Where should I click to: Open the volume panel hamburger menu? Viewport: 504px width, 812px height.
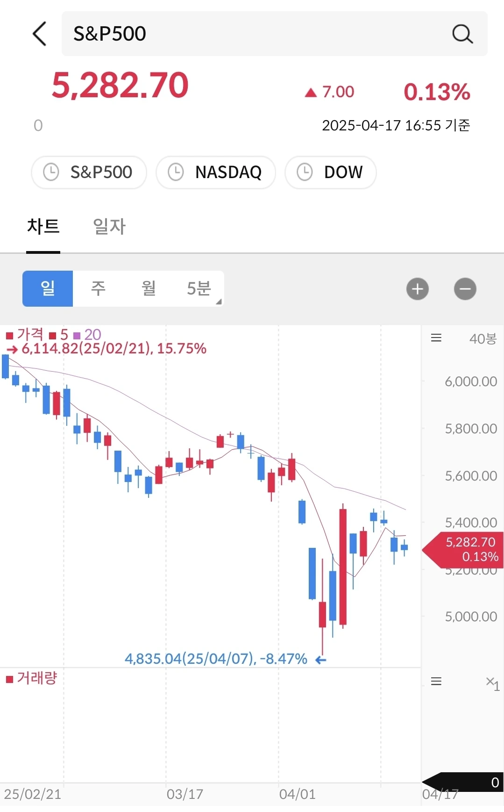click(x=436, y=681)
